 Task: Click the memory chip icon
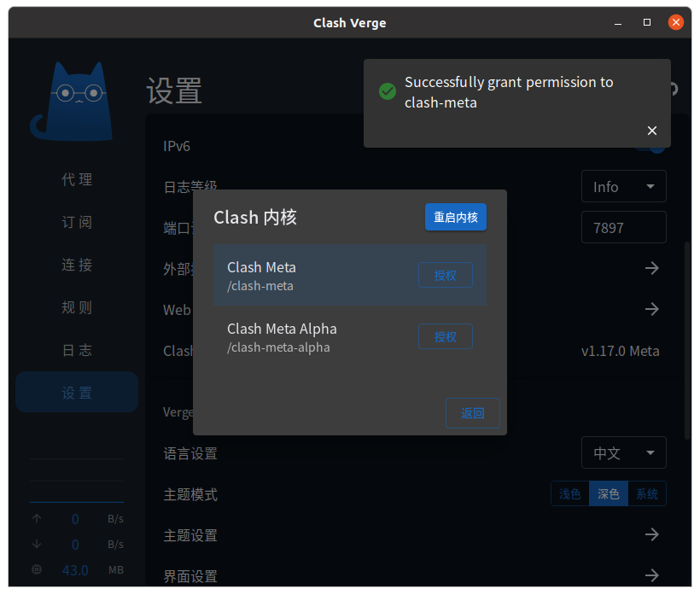point(37,569)
